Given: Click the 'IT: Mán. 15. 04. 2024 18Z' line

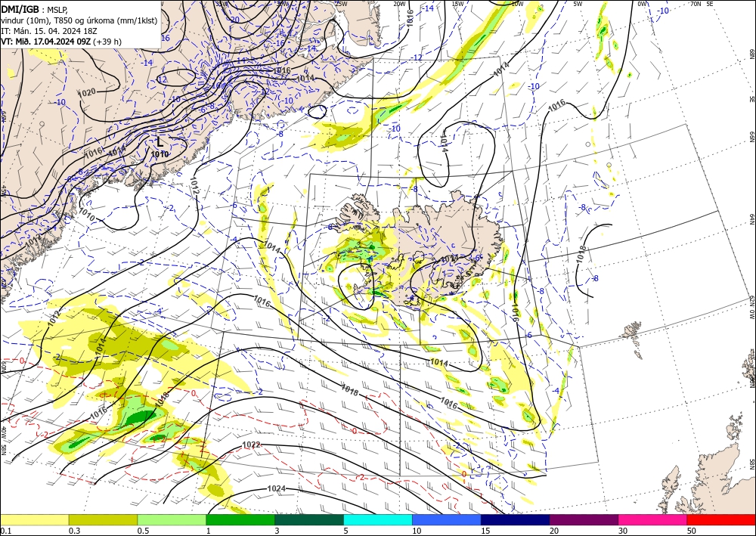Looking at the screenshot, I should pyautogui.click(x=48, y=31).
